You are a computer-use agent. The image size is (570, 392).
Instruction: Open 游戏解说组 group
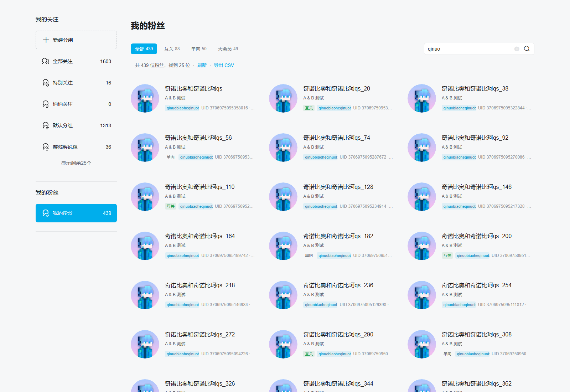76,147
